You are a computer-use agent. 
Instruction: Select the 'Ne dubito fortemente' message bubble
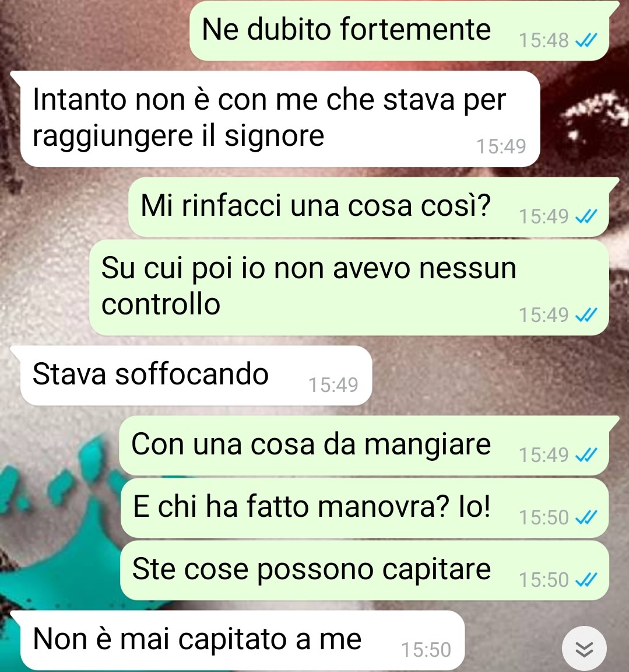[399, 31]
